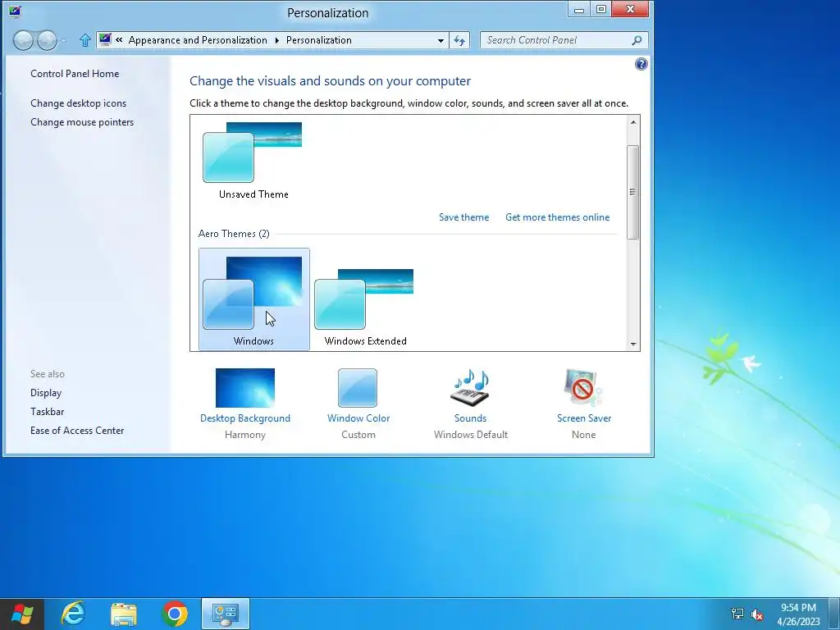Open Help via the question mark icon
Image resolution: width=840 pixels, height=630 pixels.
(641, 64)
